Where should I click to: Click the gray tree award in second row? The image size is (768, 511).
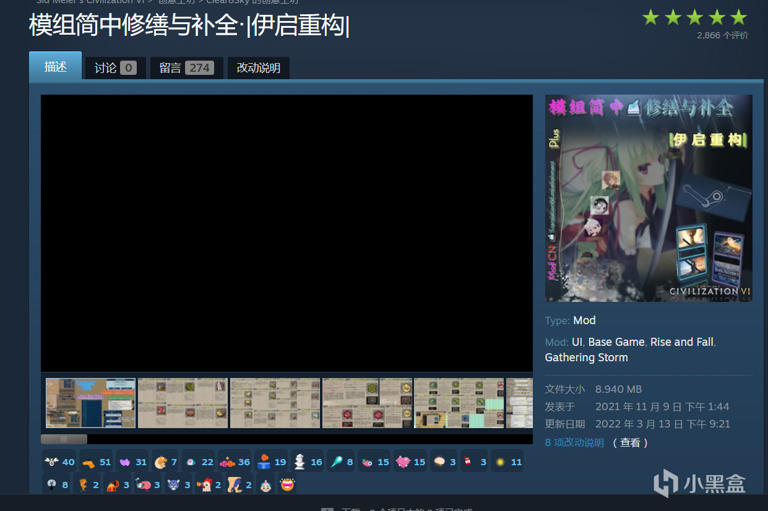pos(57,485)
